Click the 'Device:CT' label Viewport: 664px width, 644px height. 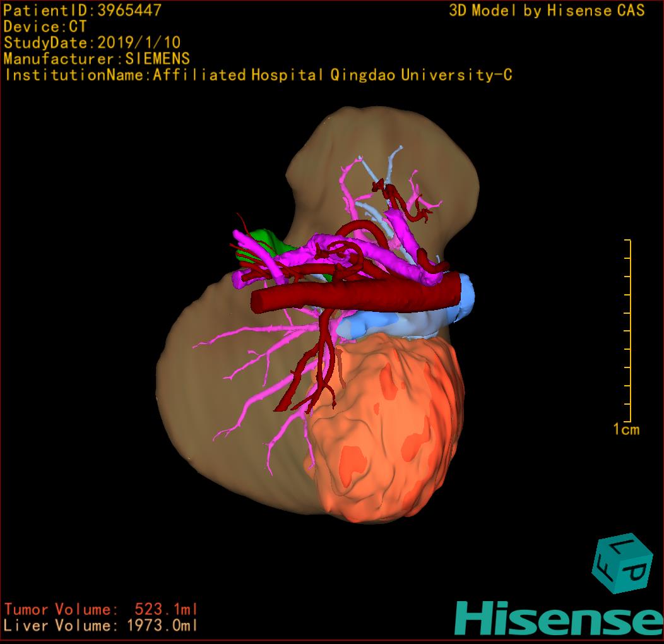click(x=45, y=27)
